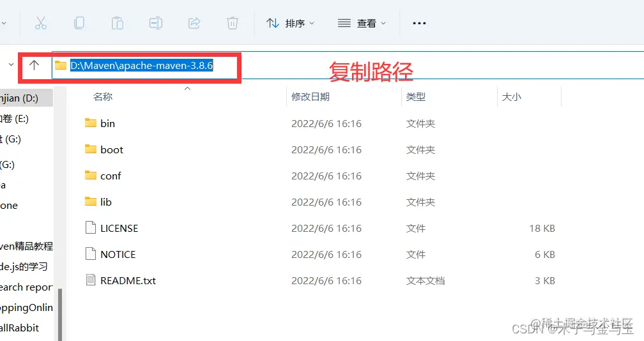This screenshot has width=644, height=341.
Task: Select the lib folder icon
Action: click(x=91, y=202)
